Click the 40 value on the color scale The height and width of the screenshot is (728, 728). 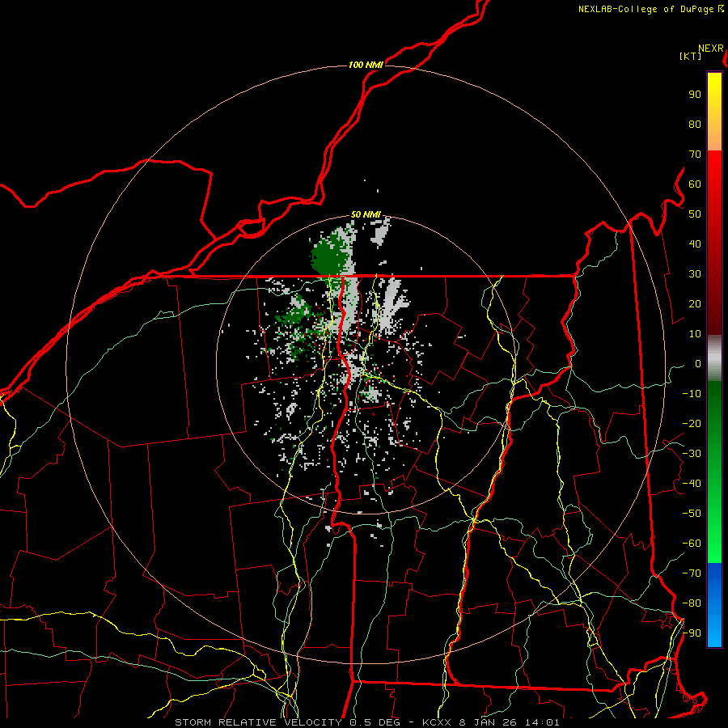coord(695,244)
